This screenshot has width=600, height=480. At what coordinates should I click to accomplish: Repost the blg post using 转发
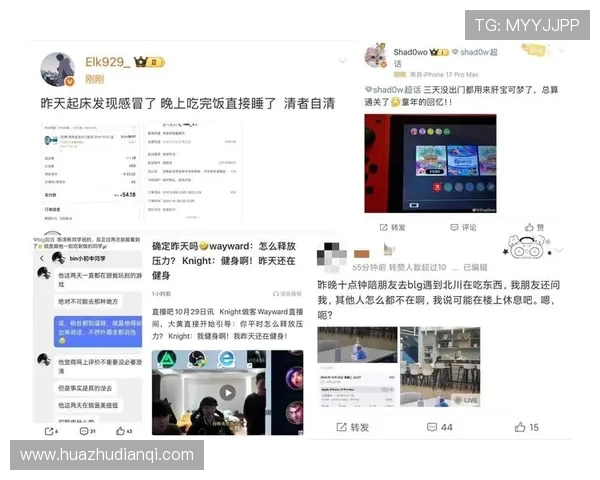(352, 427)
